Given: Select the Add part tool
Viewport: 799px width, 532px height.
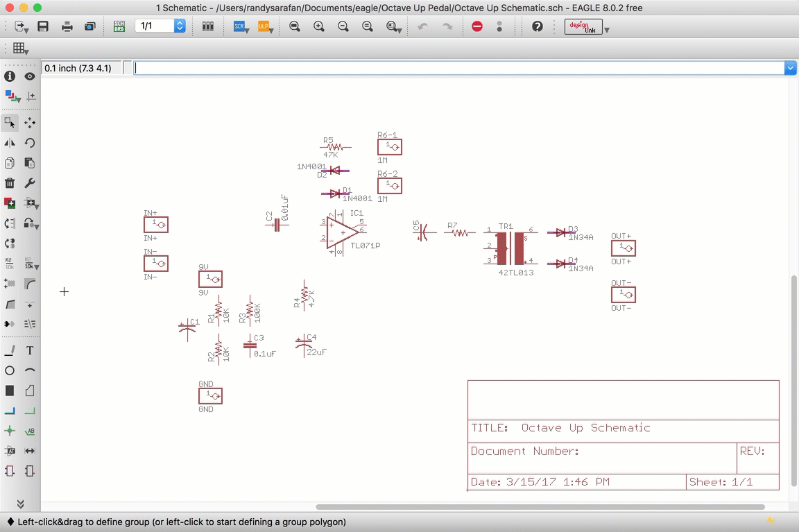Looking at the screenshot, I should point(10,203).
